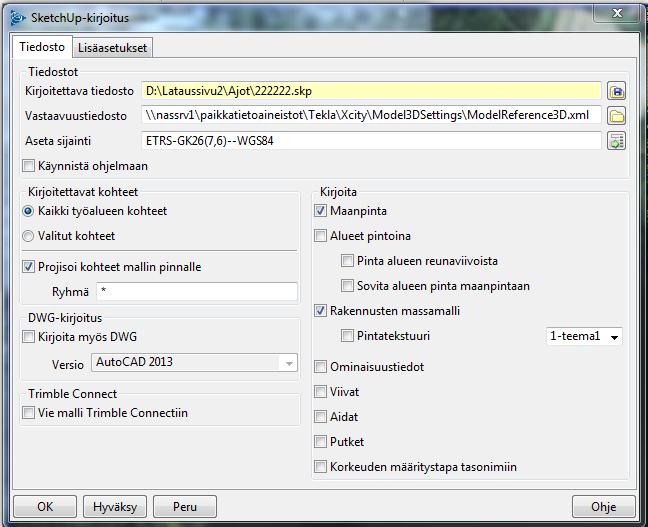The width and height of the screenshot is (648, 527).
Task: Check the Ominaisuustiedot option
Action: click(320, 367)
